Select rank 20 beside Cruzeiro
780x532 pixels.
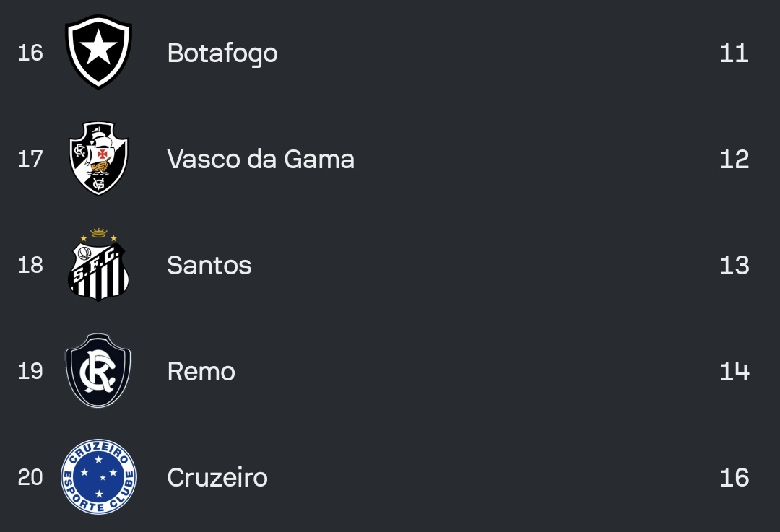tap(30, 477)
